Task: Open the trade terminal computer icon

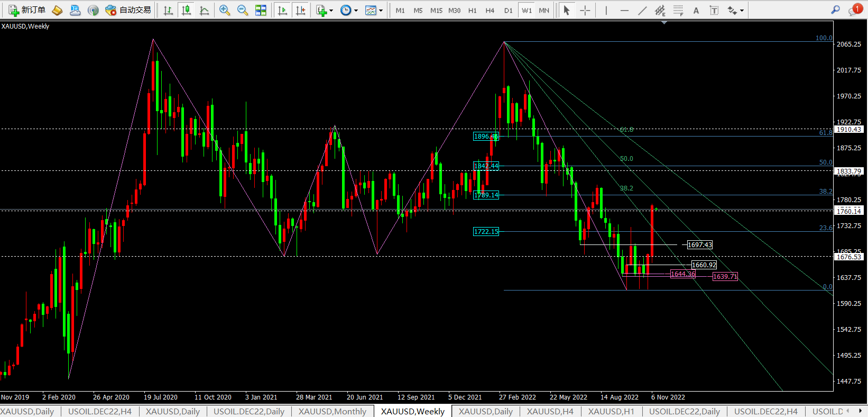Action: click(x=75, y=10)
